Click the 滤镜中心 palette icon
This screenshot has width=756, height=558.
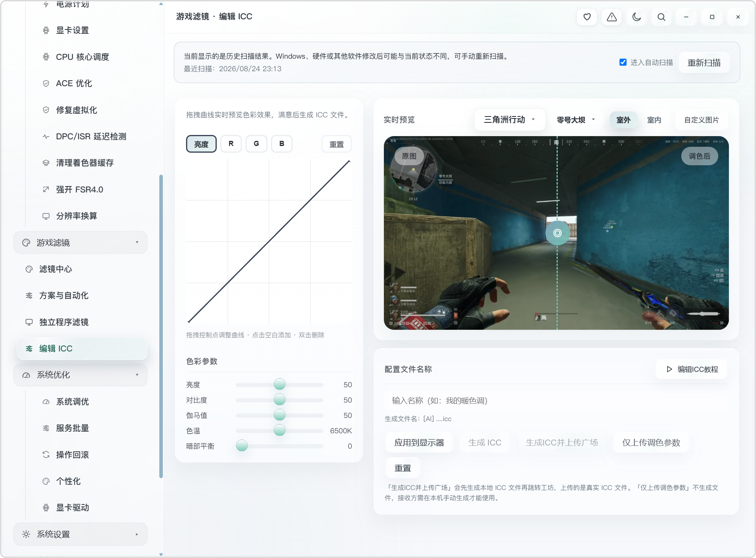click(x=29, y=269)
